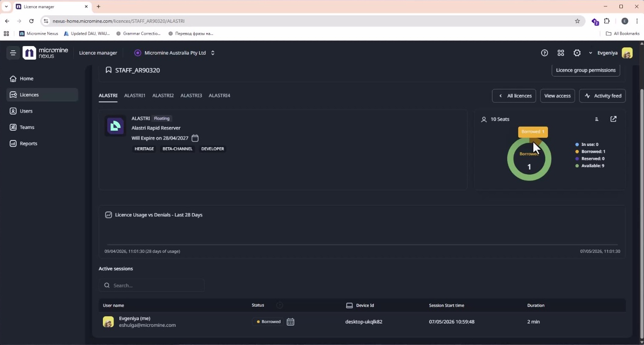Open seats panel in external view icon
Image resolution: width=644 pixels, height=345 pixels.
pos(614,119)
